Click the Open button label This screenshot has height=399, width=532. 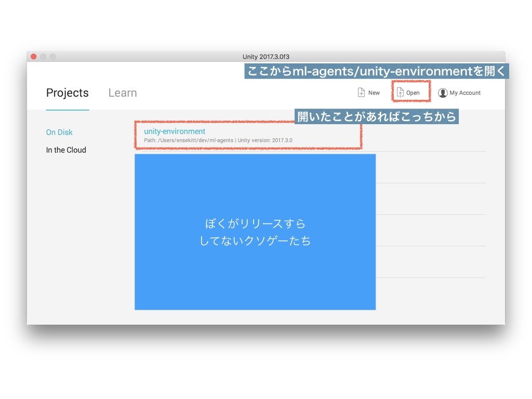tap(413, 92)
